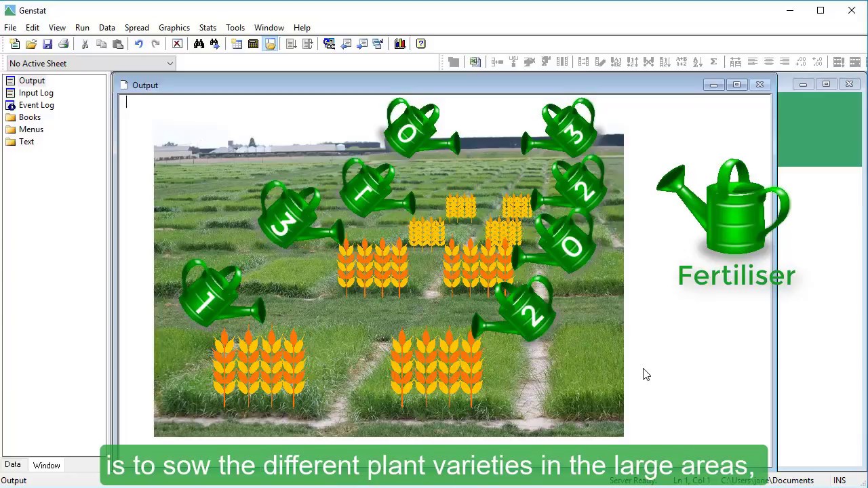Click the Find next binoculars-arrow icon
This screenshot has height=488, width=868.
(215, 44)
